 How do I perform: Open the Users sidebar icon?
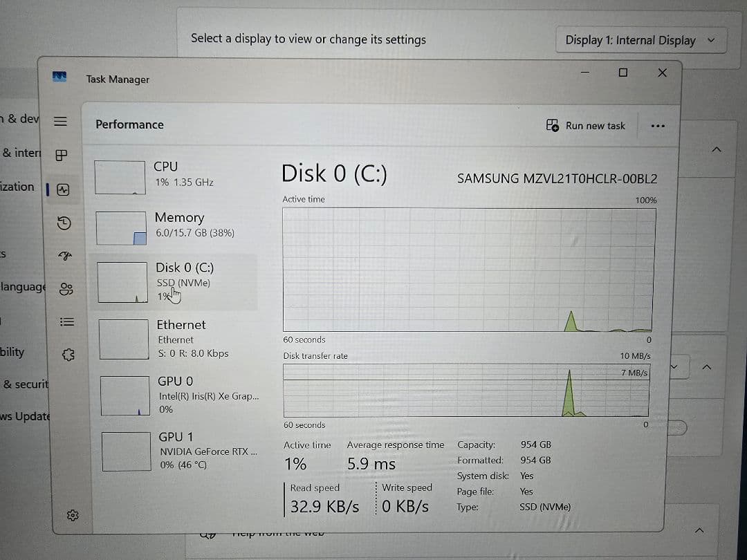point(66,289)
